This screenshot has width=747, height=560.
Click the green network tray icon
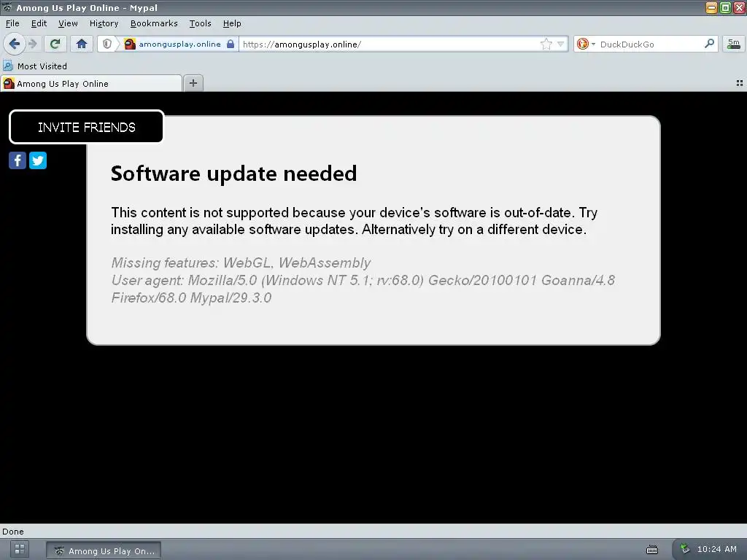(x=685, y=548)
